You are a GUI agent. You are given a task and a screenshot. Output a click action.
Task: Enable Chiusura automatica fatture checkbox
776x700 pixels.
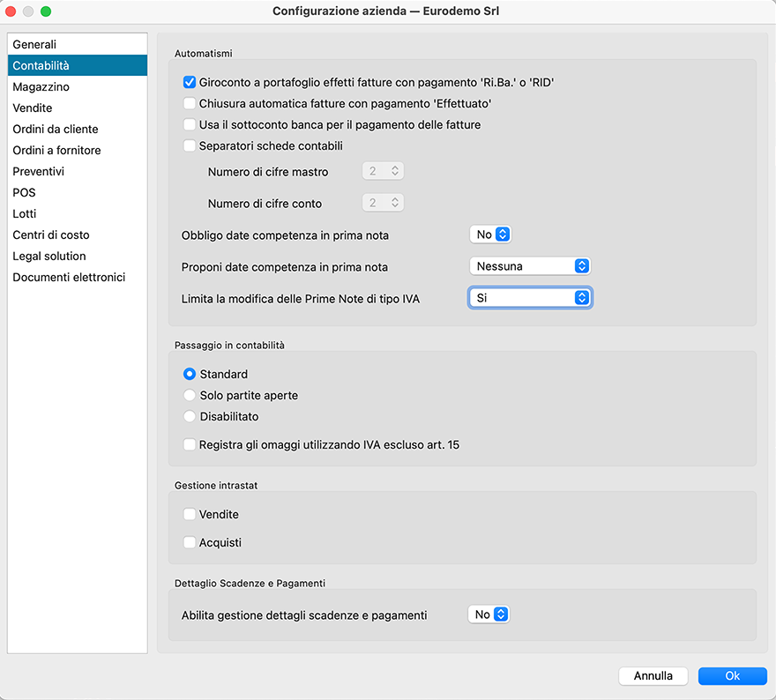tap(189, 104)
